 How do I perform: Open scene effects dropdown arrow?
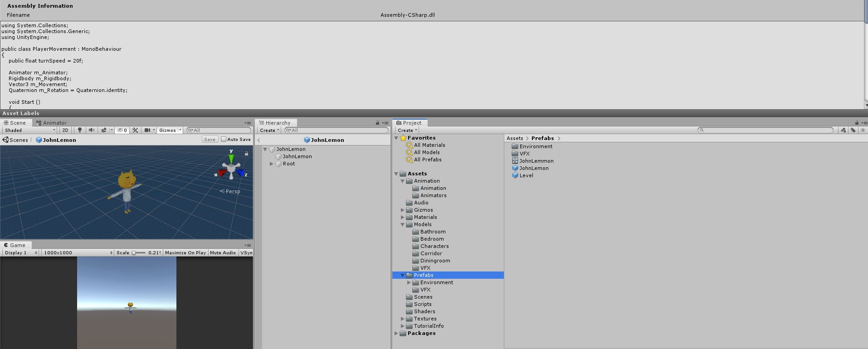112,130
